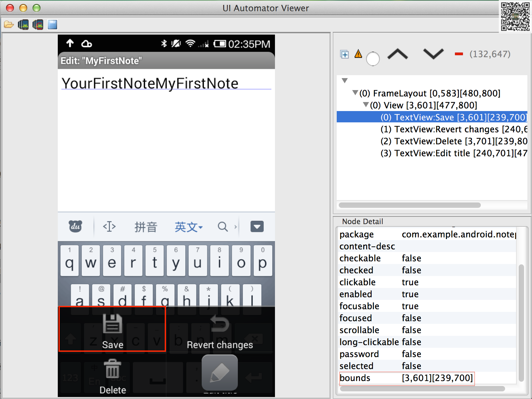The height and width of the screenshot is (399, 532).
Task: Click the white circle toggle in tree toolbar
Action: pyautogui.click(x=373, y=59)
